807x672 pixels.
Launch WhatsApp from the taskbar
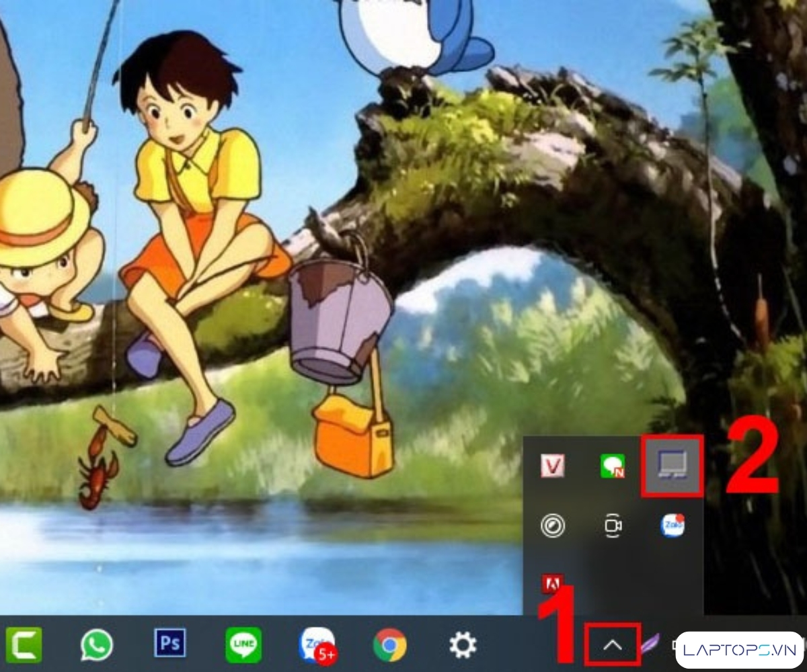pos(97,645)
